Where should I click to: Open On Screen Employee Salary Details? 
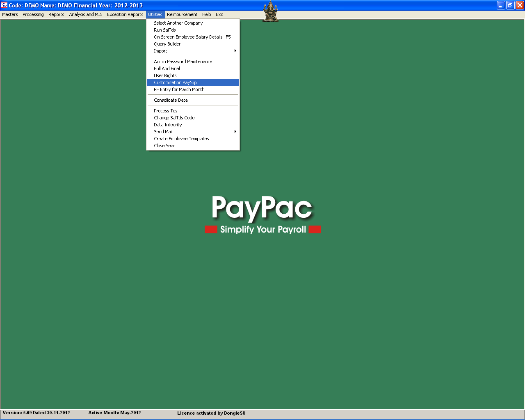tap(193, 37)
